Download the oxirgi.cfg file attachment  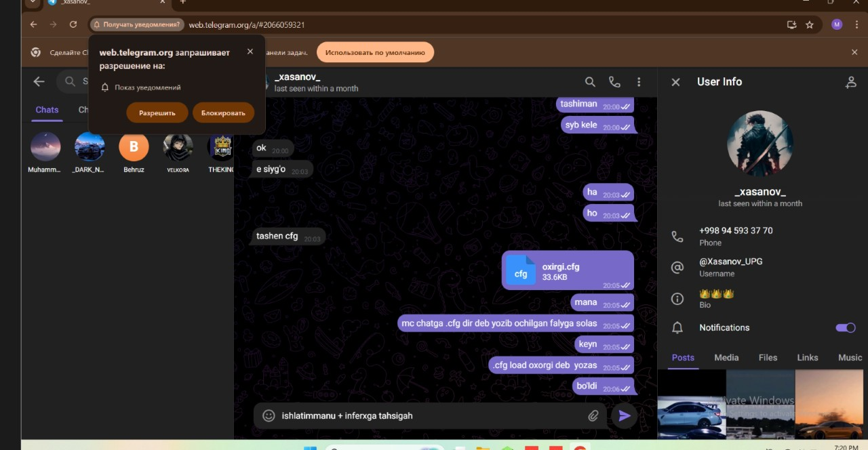[521, 270]
